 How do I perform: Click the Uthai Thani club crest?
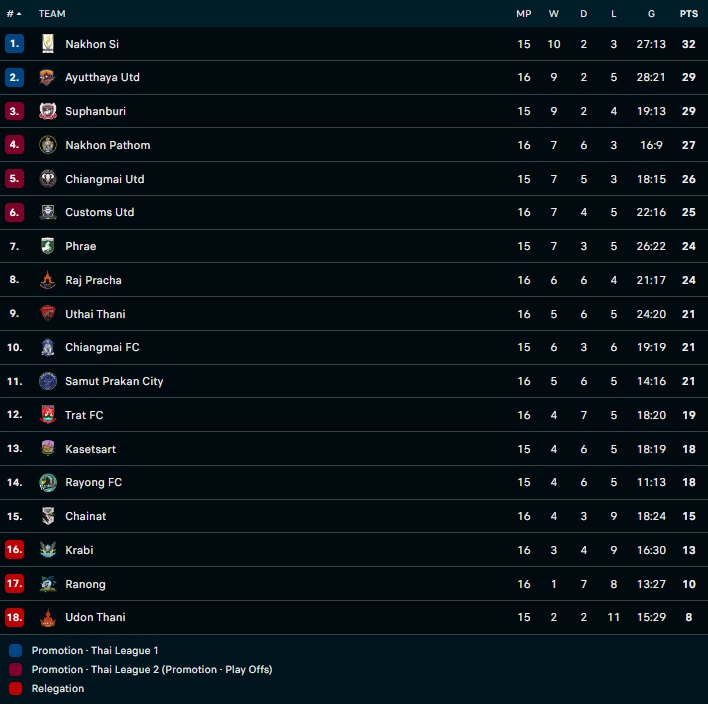click(48, 314)
